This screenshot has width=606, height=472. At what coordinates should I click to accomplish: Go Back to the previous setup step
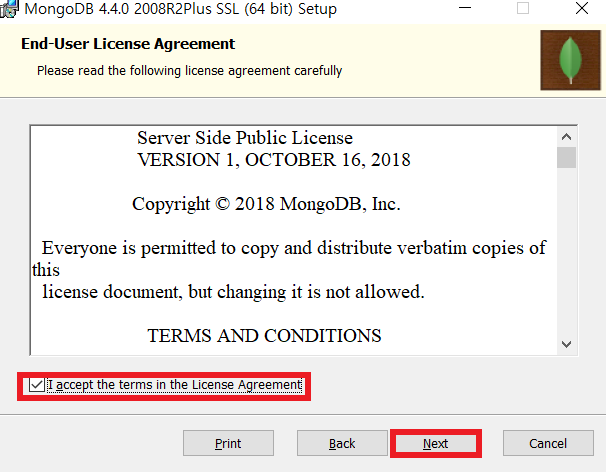tap(342, 443)
